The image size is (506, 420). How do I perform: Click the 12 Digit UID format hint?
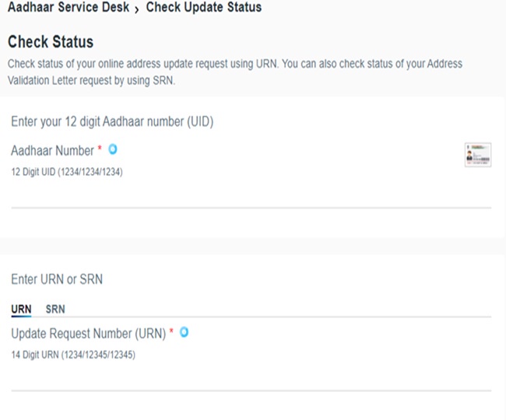tap(67, 172)
